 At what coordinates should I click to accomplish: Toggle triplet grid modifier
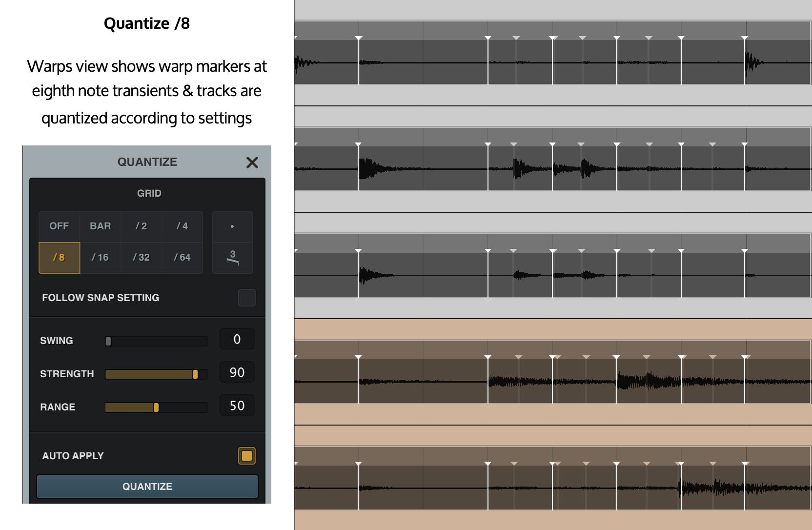coord(232,258)
